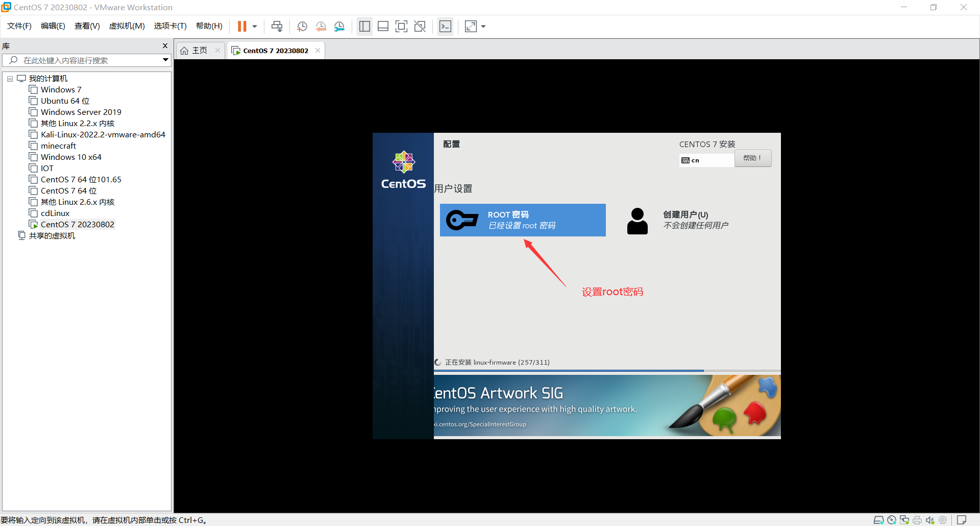980x526 pixels.
Task: Revert the virtual machine to its snapshot
Action: 321,26
